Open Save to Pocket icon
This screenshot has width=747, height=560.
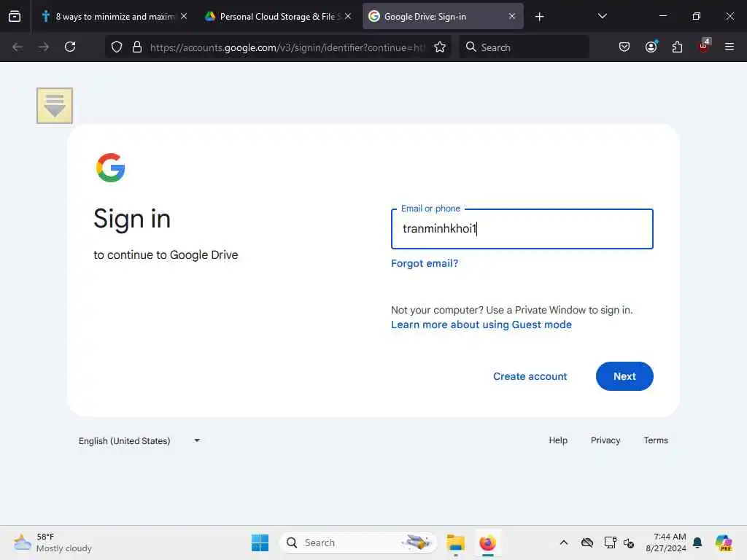[624, 47]
